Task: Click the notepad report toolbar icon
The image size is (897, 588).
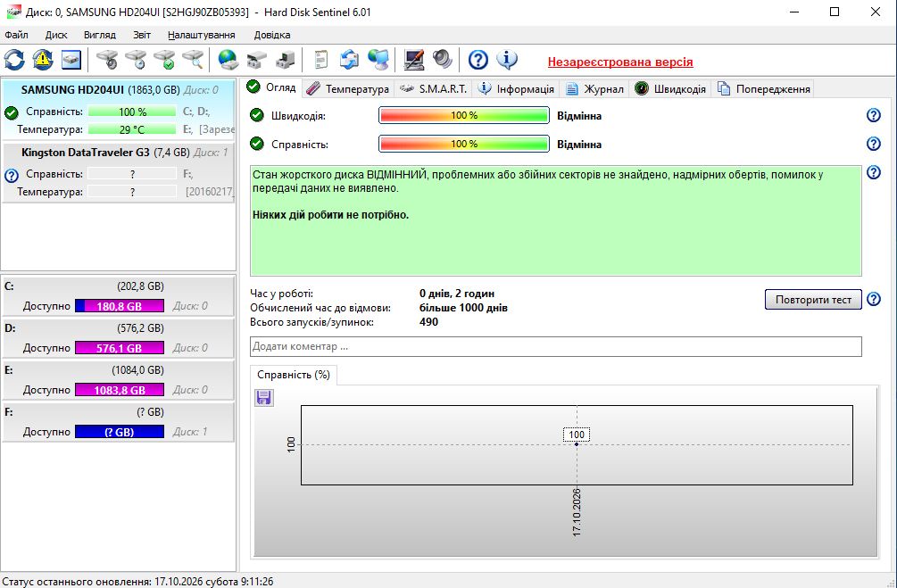Action: pos(321,60)
